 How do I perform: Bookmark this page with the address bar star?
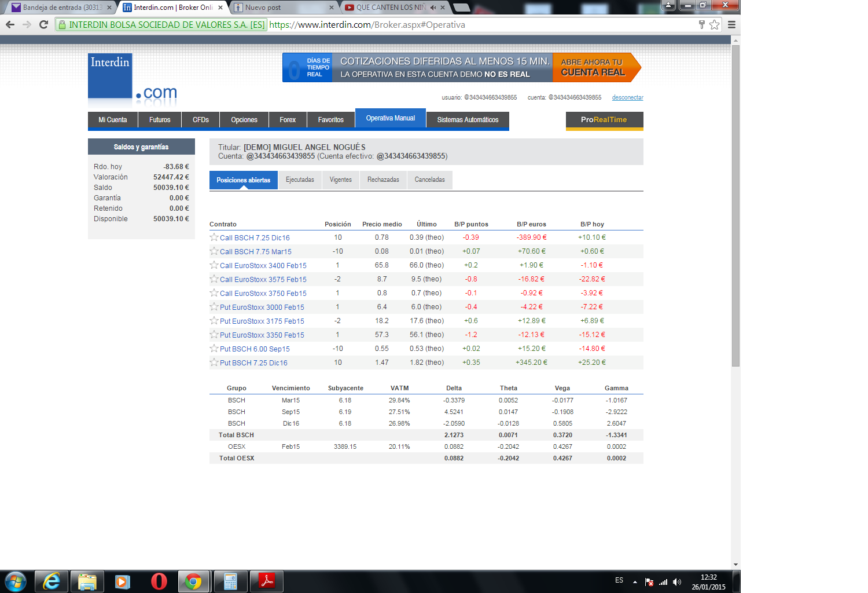[715, 24]
